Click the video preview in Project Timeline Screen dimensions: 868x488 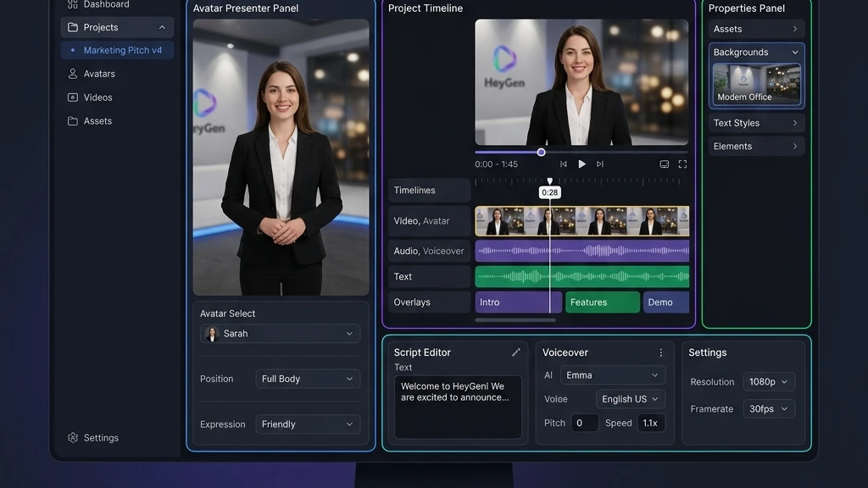coord(581,82)
